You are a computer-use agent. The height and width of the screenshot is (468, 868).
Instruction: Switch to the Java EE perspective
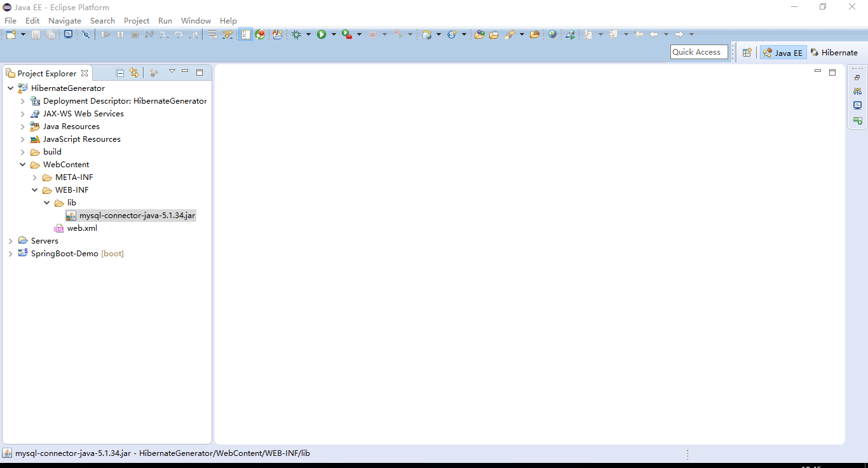click(x=783, y=53)
